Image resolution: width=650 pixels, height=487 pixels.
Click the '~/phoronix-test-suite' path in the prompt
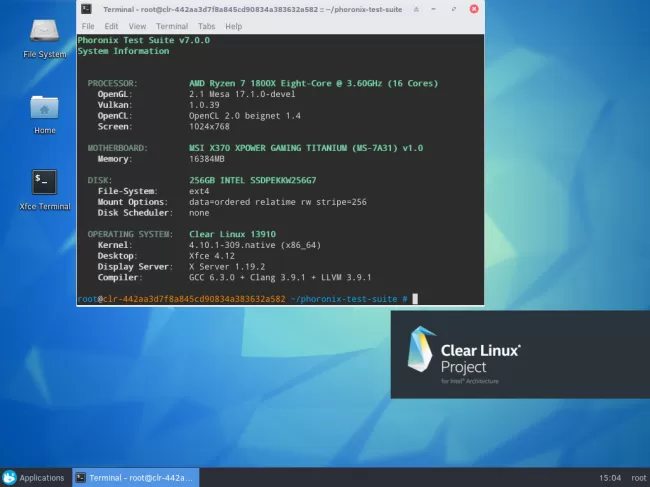[x=344, y=299]
